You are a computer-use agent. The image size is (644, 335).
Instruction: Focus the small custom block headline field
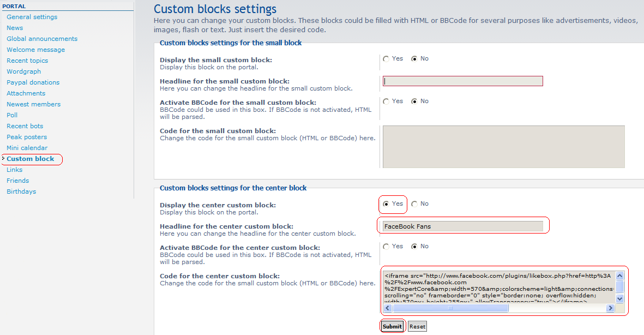click(463, 81)
